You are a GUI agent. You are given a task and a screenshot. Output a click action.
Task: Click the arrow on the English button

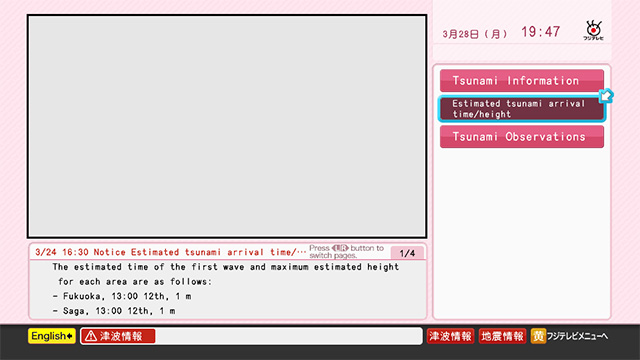[x=70, y=336]
